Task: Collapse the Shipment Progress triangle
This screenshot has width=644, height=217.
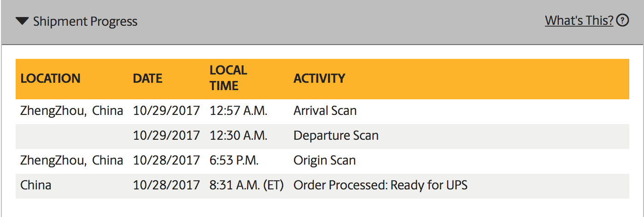Action: 22,21
